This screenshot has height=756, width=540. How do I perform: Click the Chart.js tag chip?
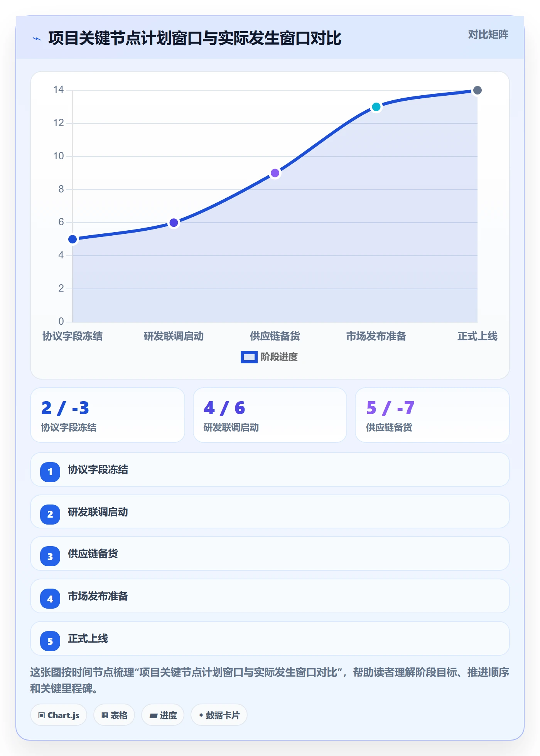(x=59, y=715)
